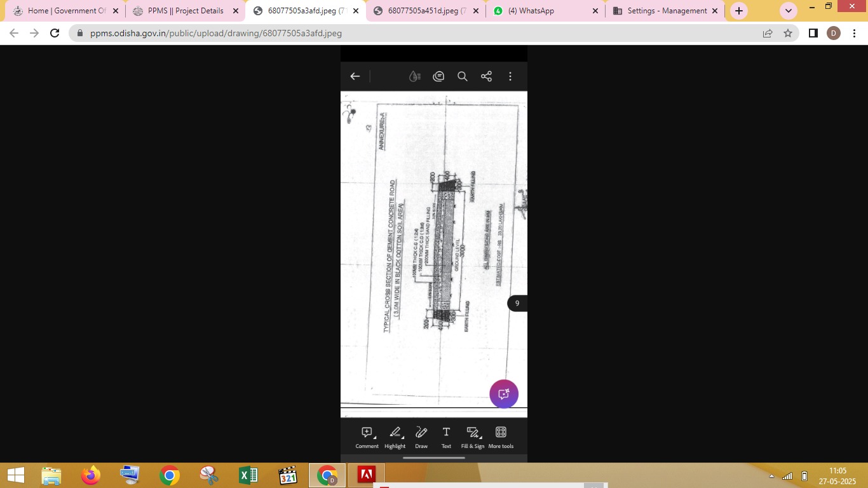The image size is (868, 488).
Task: Switch to the PPMS Project Details tab
Action: tap(185, 11)
